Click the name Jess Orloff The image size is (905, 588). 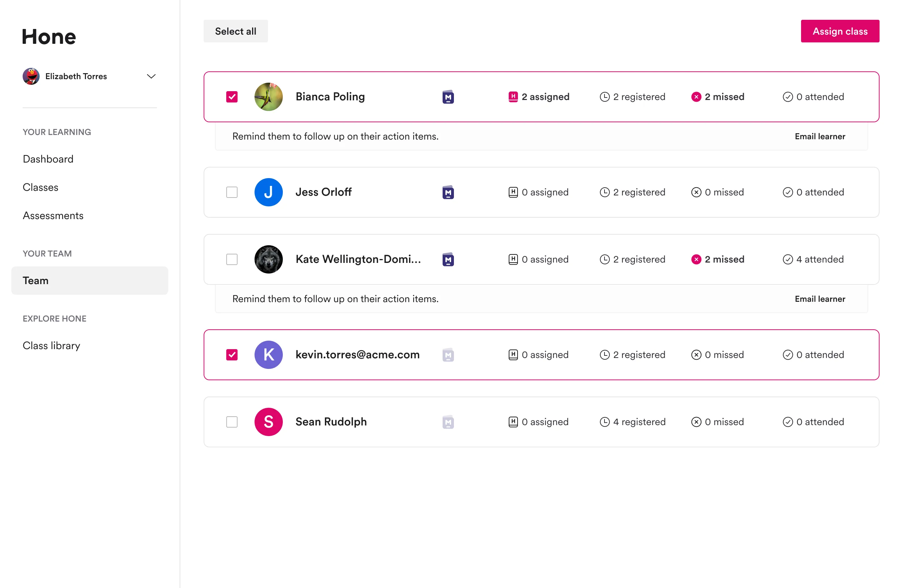coord(323,192)
